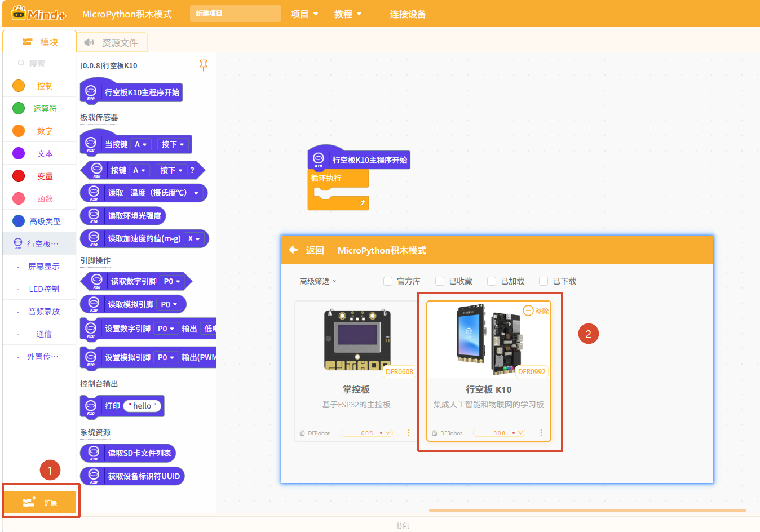Click the 新建项目 project name field

(236, 14)
